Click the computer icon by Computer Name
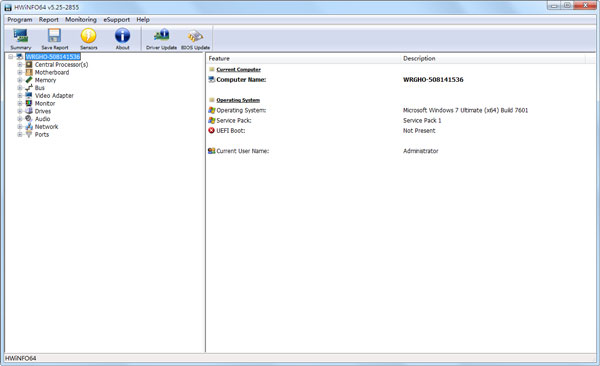600x366 pixels. tap(211, 79)
